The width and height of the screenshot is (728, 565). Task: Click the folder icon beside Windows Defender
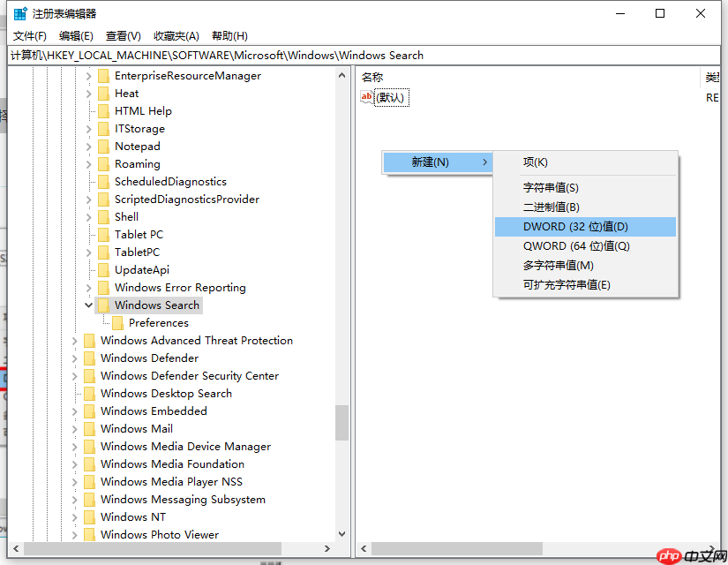(90, 358)
